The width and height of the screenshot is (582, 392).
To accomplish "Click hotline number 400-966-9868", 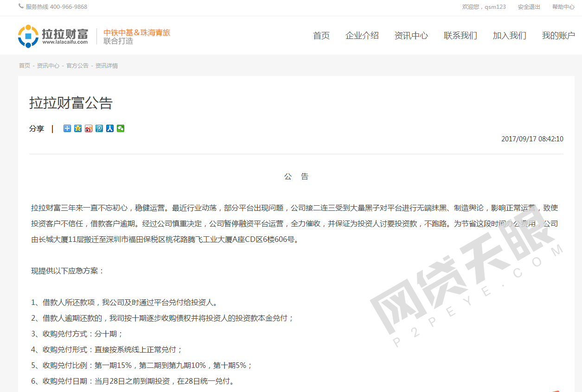I will (x=68, y=7).
